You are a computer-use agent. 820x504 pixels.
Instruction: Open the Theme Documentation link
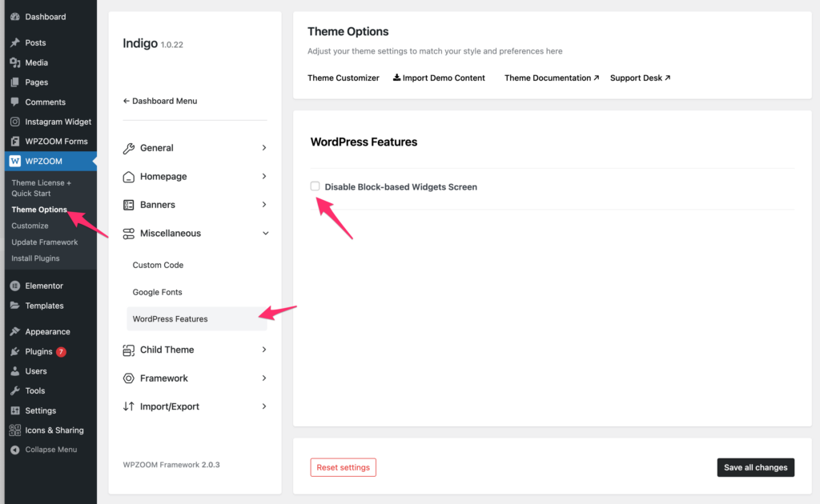(551, 78)
